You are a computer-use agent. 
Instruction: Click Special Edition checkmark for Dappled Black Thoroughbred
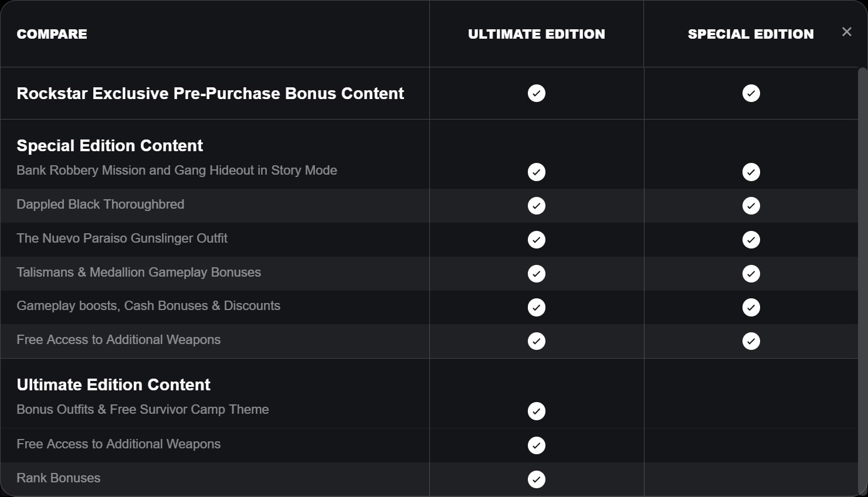[x=751, y=206]
